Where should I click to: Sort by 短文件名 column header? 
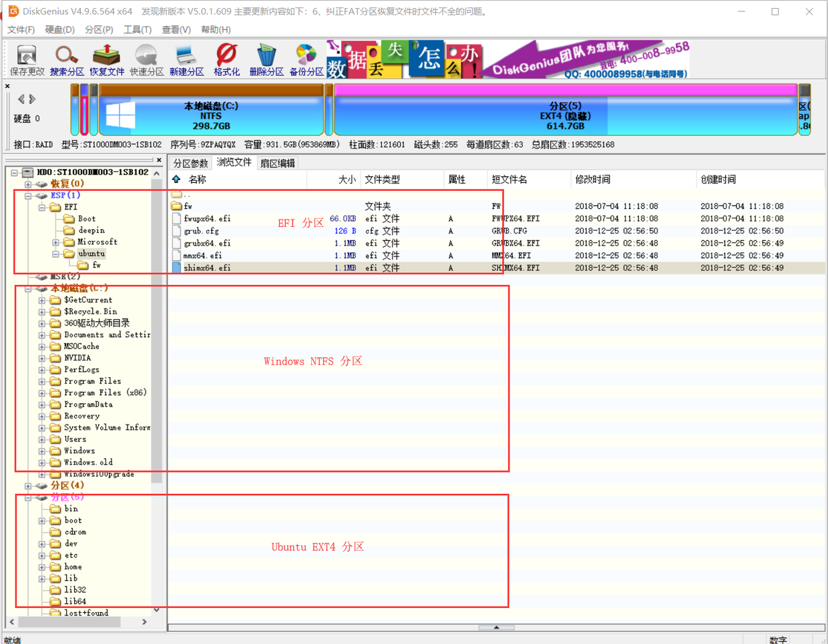point(509,180)
